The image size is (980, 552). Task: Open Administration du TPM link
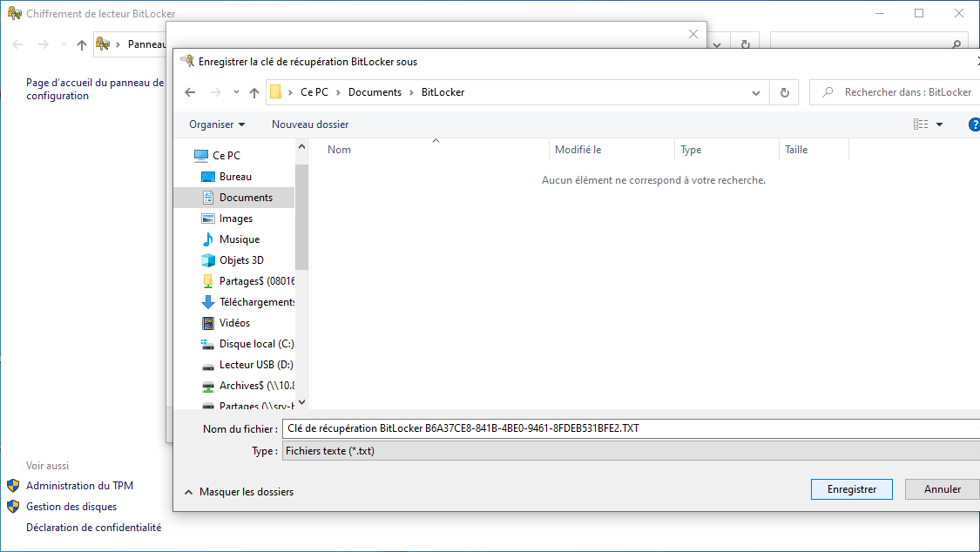tap(79, 486)
